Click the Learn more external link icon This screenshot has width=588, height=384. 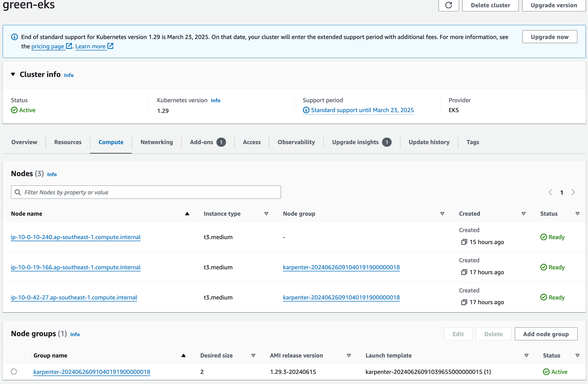click(111, 46)
